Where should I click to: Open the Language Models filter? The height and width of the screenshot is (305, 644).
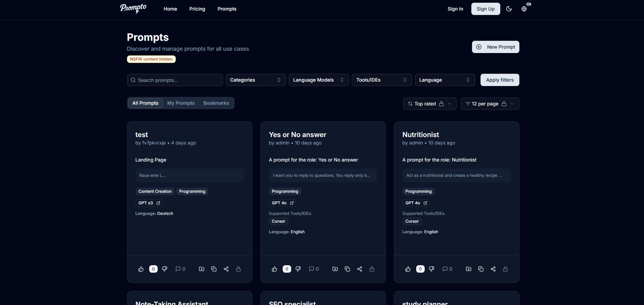click(319, 80)
